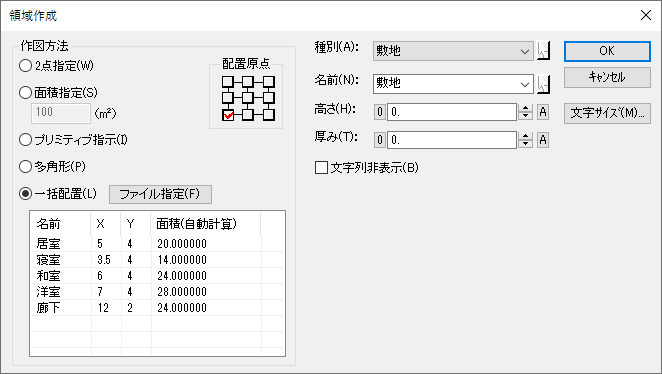This screenshot has height=374, width=662.
Task: Choose 多角形(P) drawing method
Action: [25, 167]
